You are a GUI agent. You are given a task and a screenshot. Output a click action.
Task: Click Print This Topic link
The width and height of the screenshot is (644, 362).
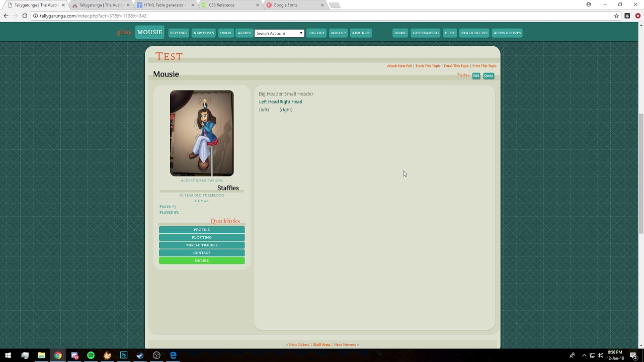point(485,66)
